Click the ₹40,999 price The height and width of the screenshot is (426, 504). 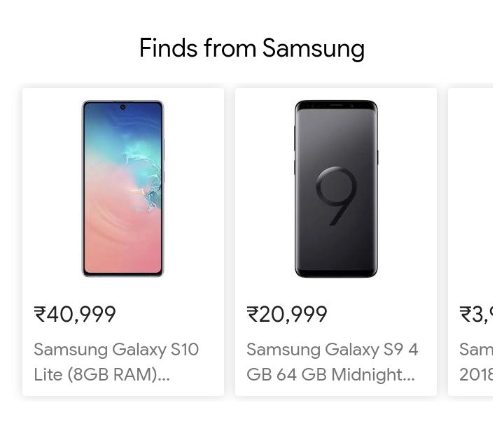(75, 314)
